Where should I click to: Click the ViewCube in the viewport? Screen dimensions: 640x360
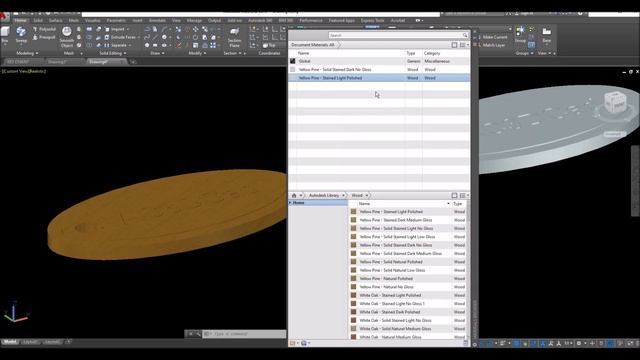614,102
